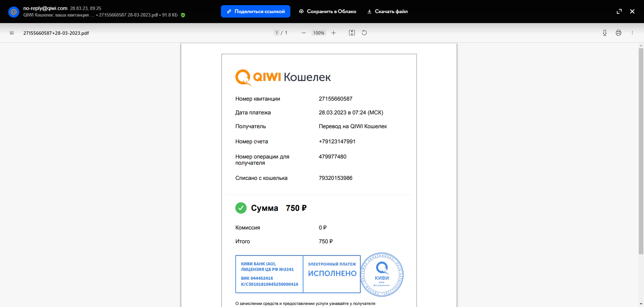The width and height of the screenshot is (644, 307).
Task: Click the ИСПОЛНЕНО status text
Action: tap(332, 274)
